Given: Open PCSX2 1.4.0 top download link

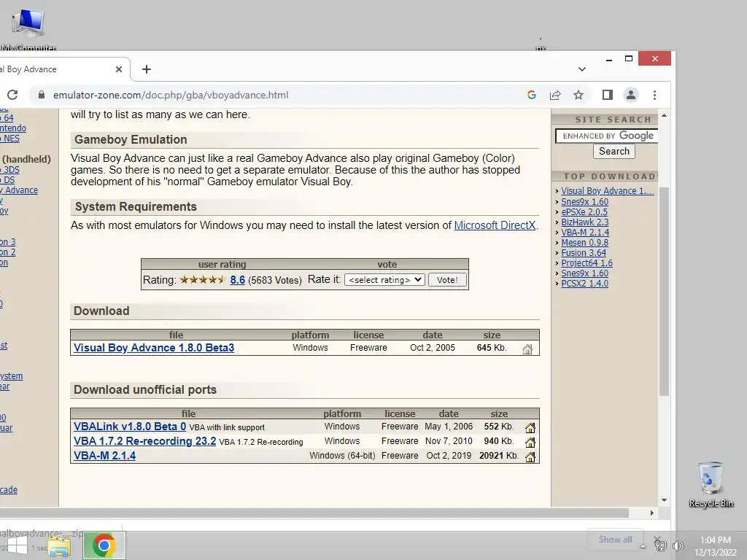Looking at the screenshot, I should (584, 284).
